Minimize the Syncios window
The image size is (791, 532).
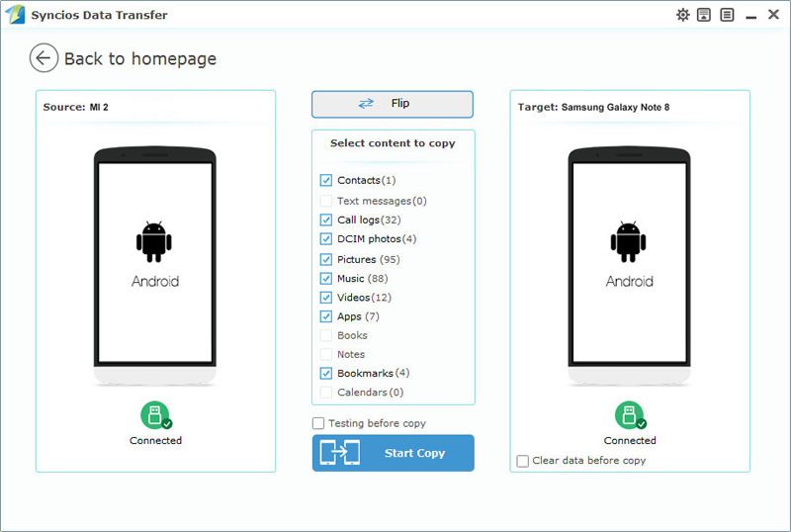coord(751,16)
